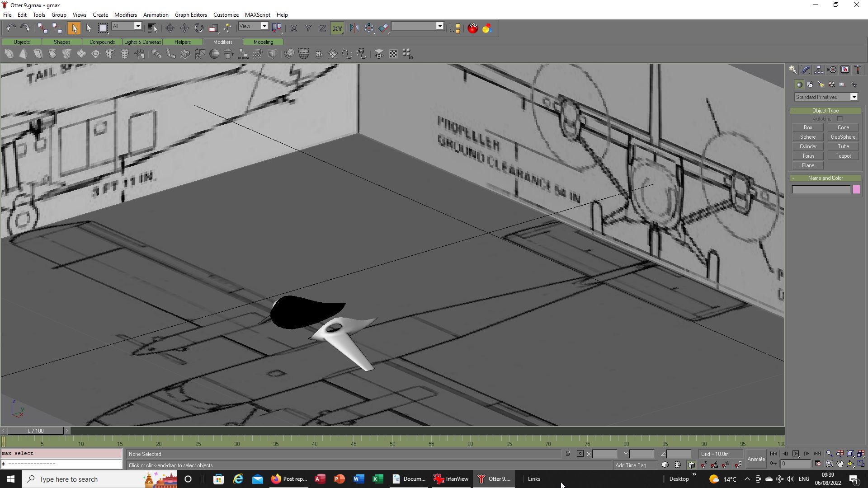Click the Teapot primitive button
Viewport: 868px width, 488px height.
pyautogui.click(x=843, y=156)
